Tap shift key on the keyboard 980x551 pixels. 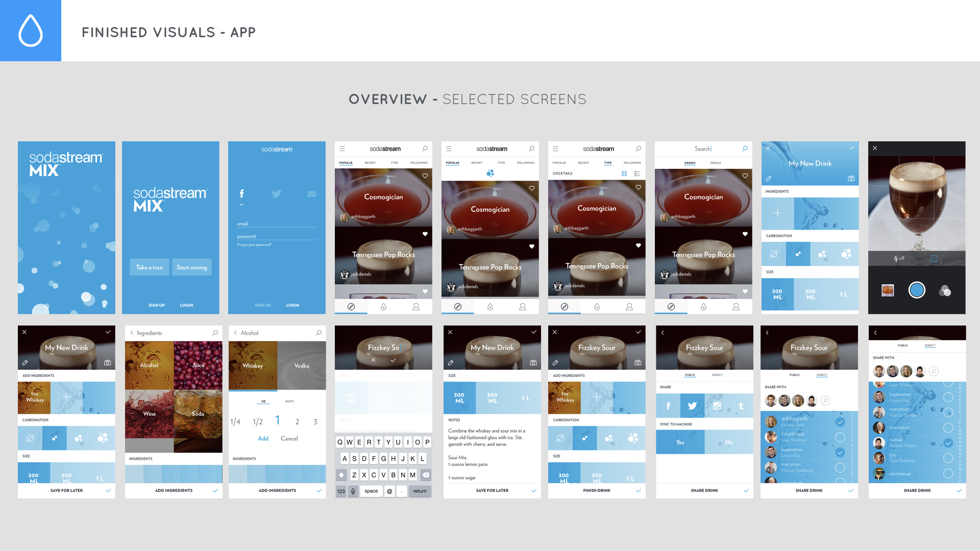341,474
